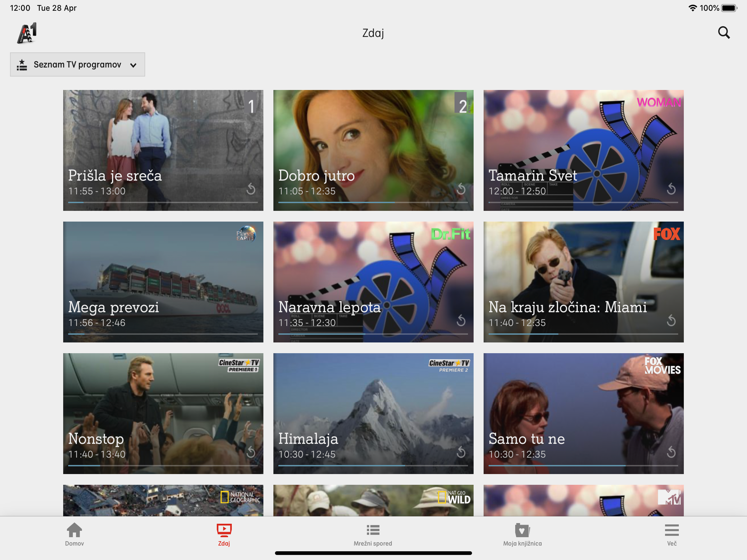Open search with the magnifying glass icon
Screen dimensions: 747x560
(x=724, y=33)
